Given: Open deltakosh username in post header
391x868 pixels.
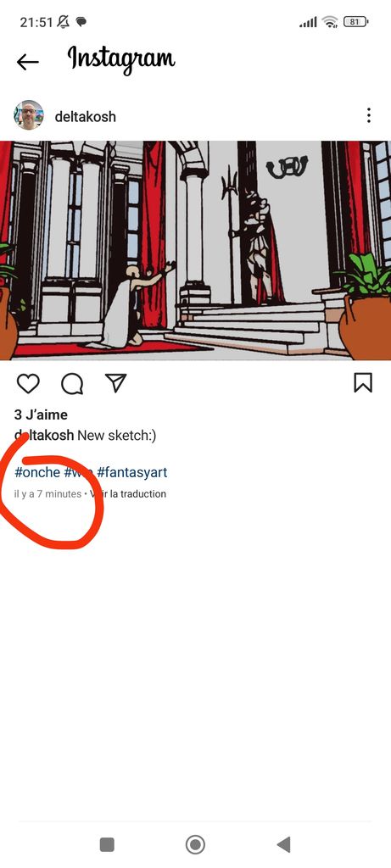Looking at the screenshot, I should point(86,117).
